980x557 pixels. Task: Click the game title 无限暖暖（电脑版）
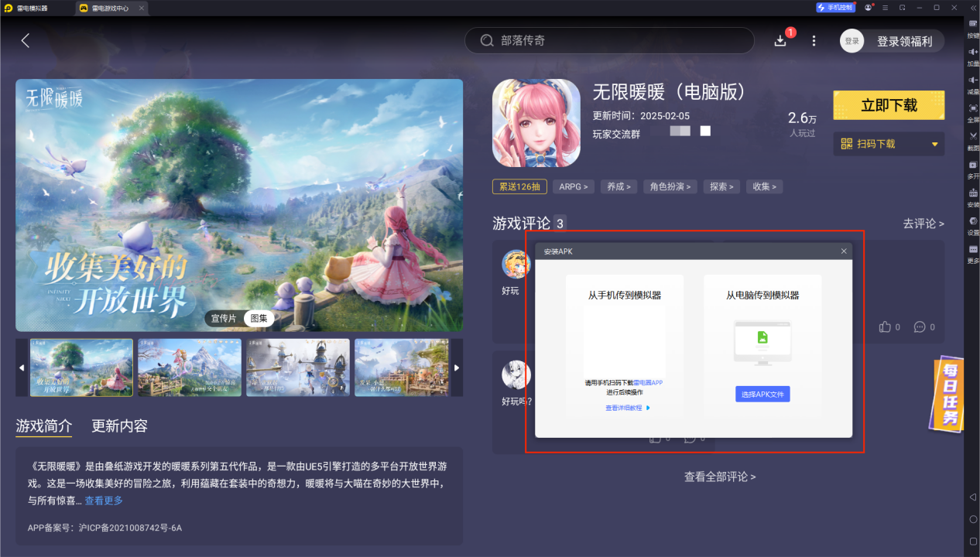(x=670, y=91)
